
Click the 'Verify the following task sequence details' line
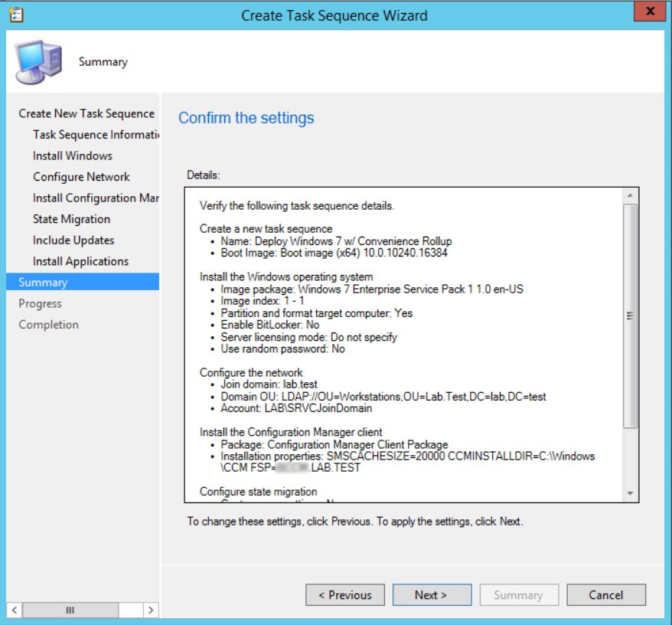click(x=297, y=206)
